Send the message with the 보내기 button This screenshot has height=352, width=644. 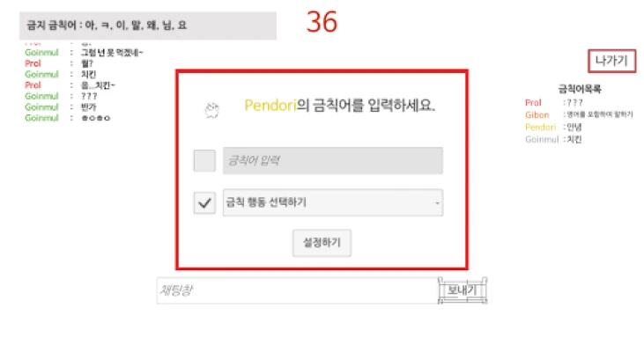(463, 290)
